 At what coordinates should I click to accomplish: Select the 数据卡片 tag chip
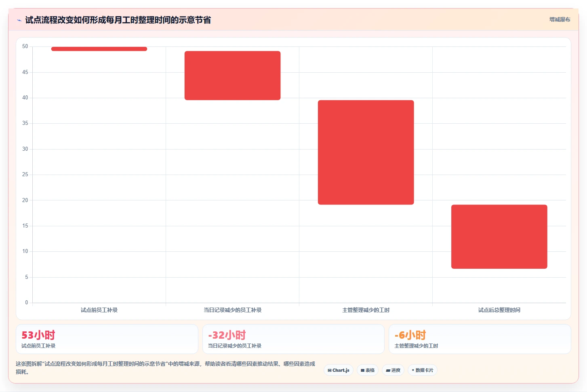[423, 370]
